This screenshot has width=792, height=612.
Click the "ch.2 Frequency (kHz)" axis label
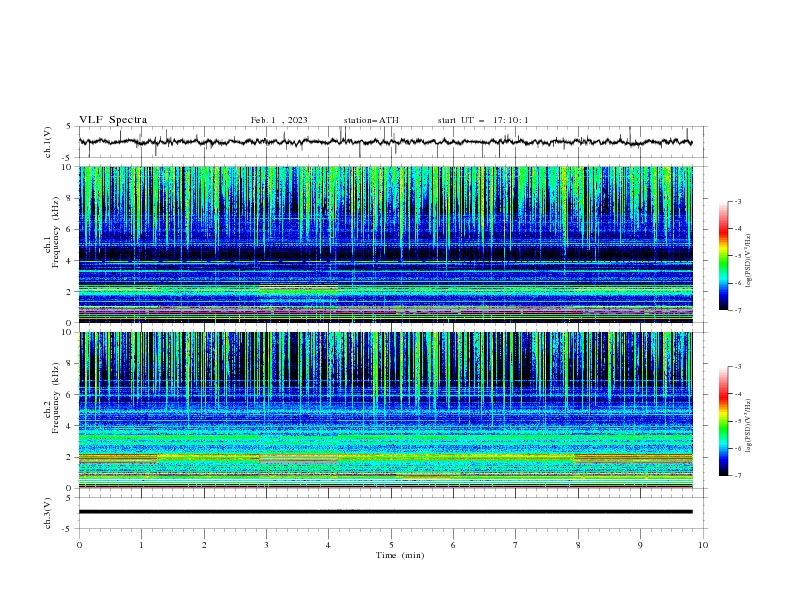[x=52, y=398]
